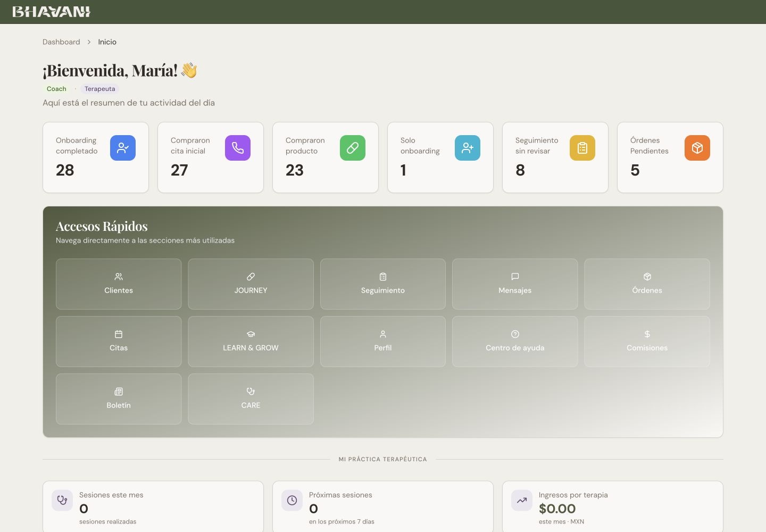Click the CARE stethoscope icon tile
766x532 pixels.
pos(251,392)
